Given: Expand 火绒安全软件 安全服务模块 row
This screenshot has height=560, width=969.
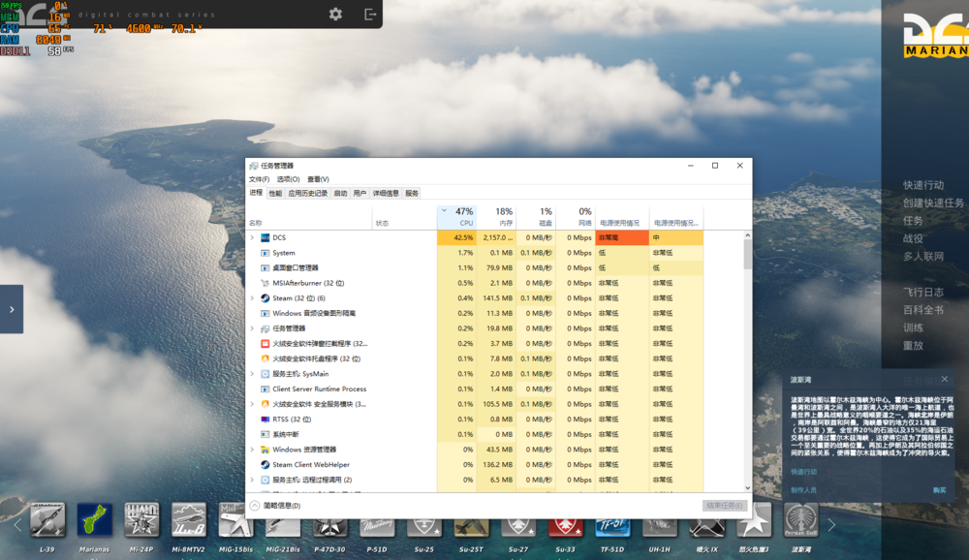Looking at the screenshot, I should pyautogui.click(x=252, y=404).
